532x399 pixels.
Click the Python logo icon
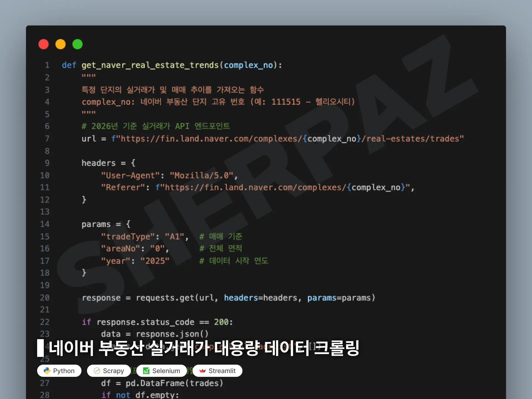coord(47,371)
